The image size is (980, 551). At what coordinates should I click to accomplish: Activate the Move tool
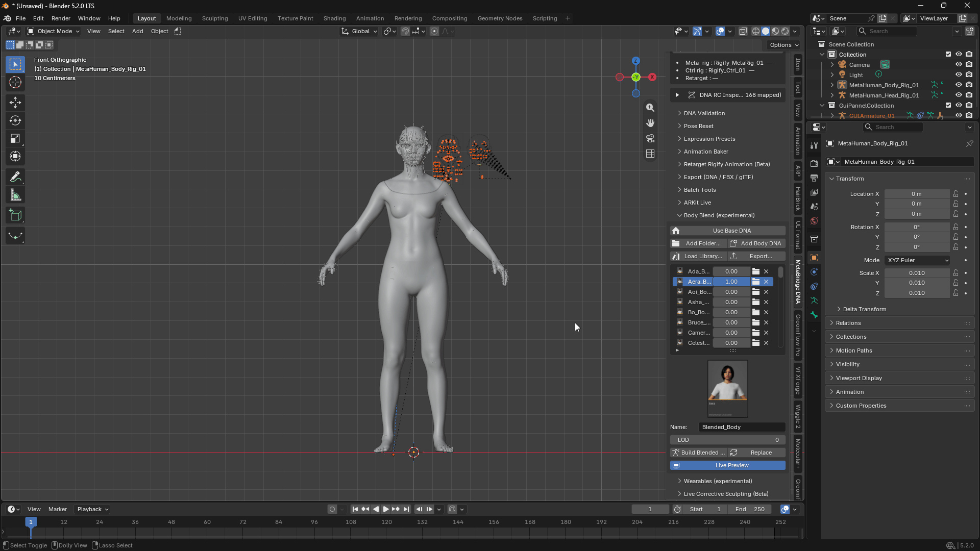pos(15,103)
